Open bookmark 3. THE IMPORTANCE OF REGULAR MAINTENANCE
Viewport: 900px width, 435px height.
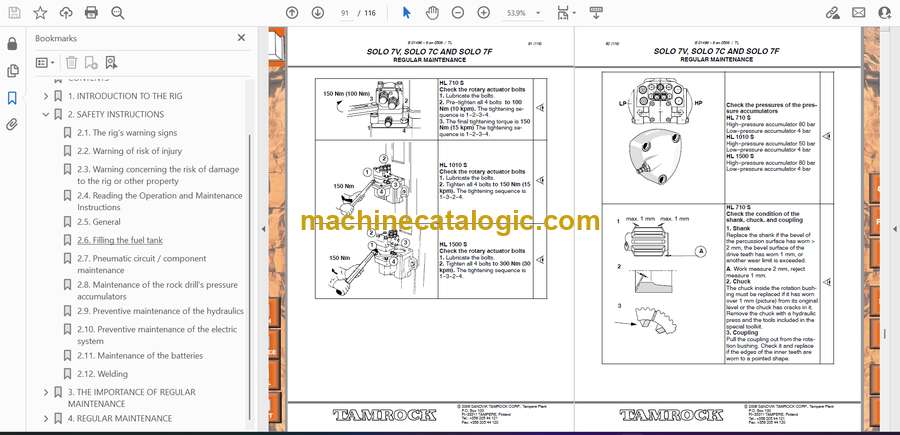tap(131, 398)
